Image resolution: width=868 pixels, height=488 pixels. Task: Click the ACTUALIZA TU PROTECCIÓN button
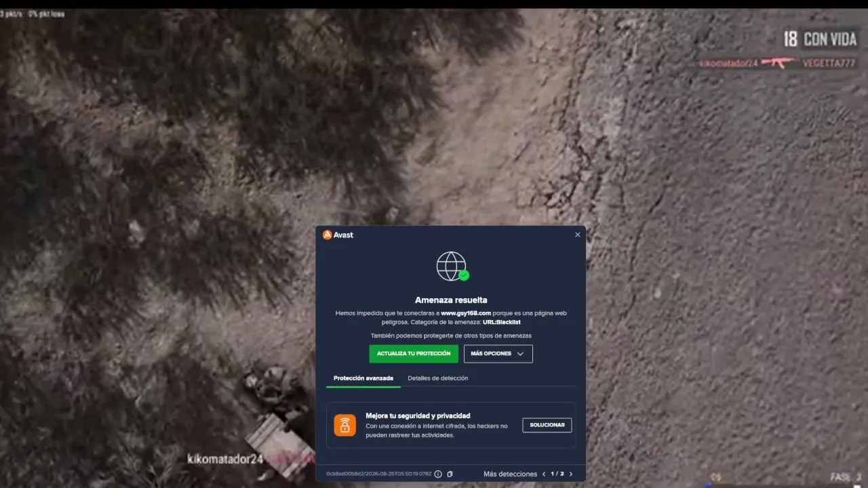coord(414,354)
